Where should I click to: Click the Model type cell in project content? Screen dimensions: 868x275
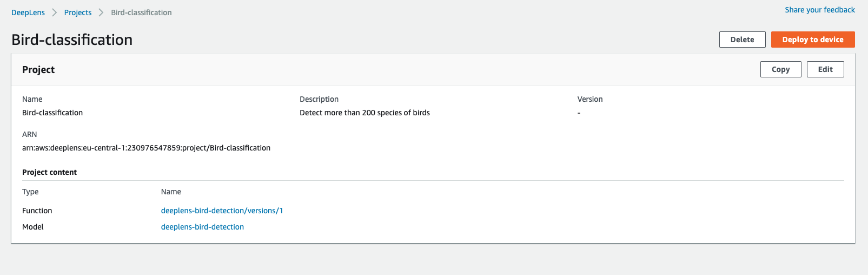[33, 227]
